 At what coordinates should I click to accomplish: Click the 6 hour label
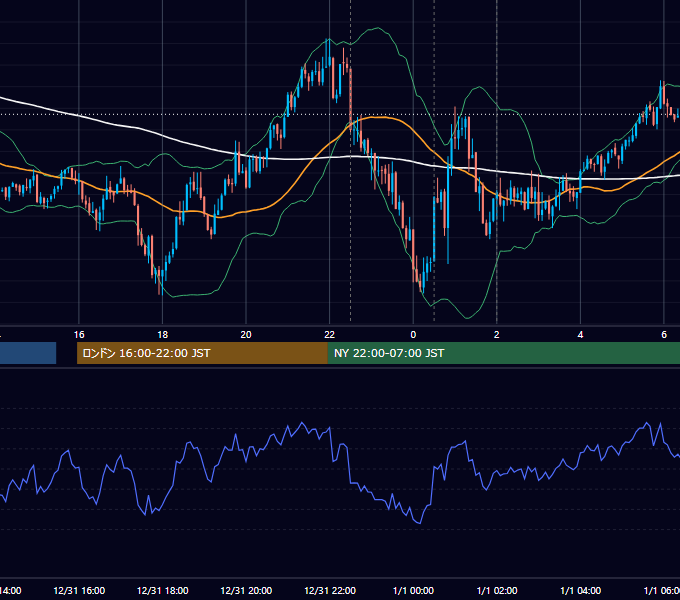tap(664, 335)
